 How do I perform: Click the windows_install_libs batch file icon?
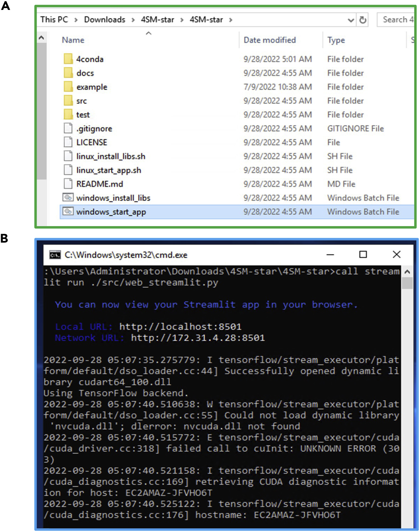click(x=68, y=197)
